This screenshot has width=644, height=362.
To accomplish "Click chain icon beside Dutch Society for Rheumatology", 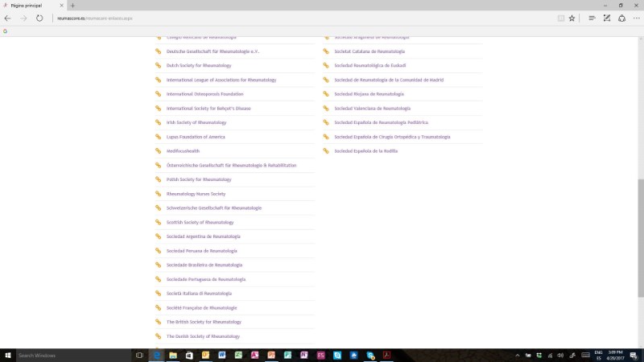I will coord(158,65).
